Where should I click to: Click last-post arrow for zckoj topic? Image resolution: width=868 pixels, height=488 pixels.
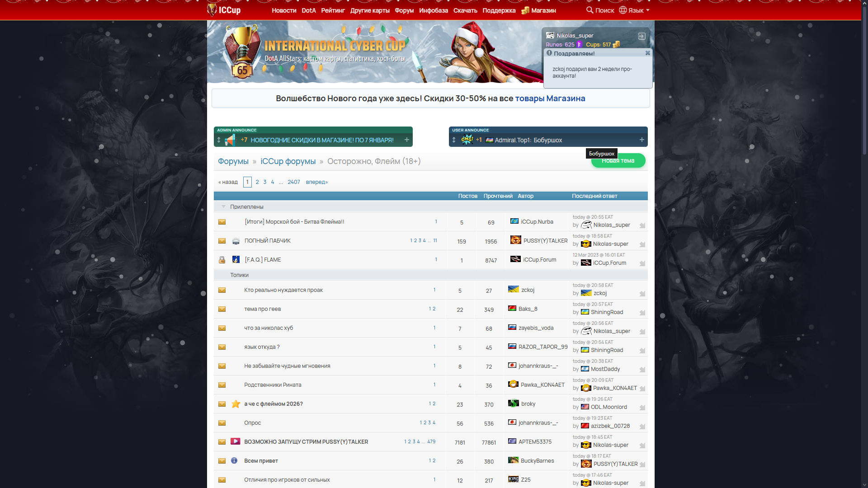click(x=642, y=294)
